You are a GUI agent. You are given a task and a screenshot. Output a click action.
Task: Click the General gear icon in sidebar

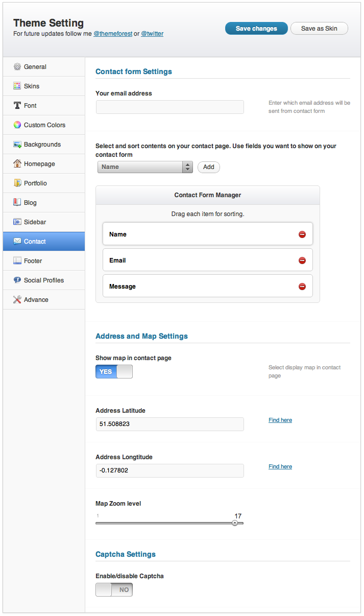point(17,67)
